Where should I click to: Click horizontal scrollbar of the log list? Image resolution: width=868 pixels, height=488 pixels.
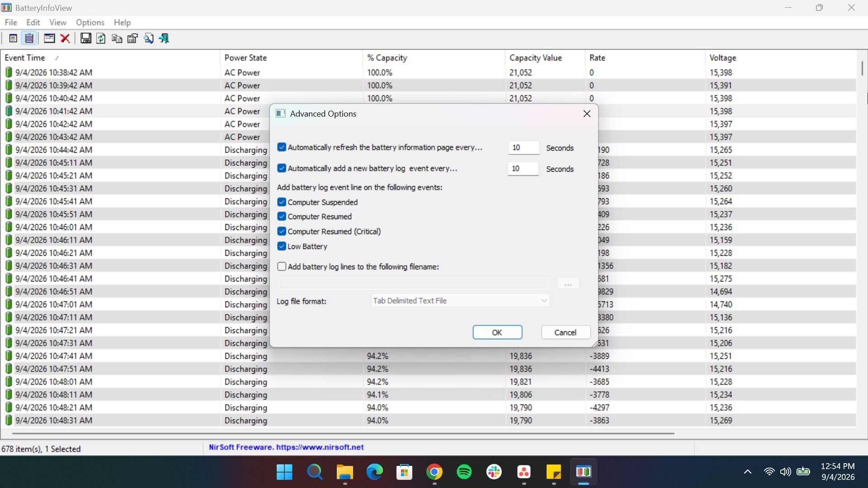coord(343,433)
